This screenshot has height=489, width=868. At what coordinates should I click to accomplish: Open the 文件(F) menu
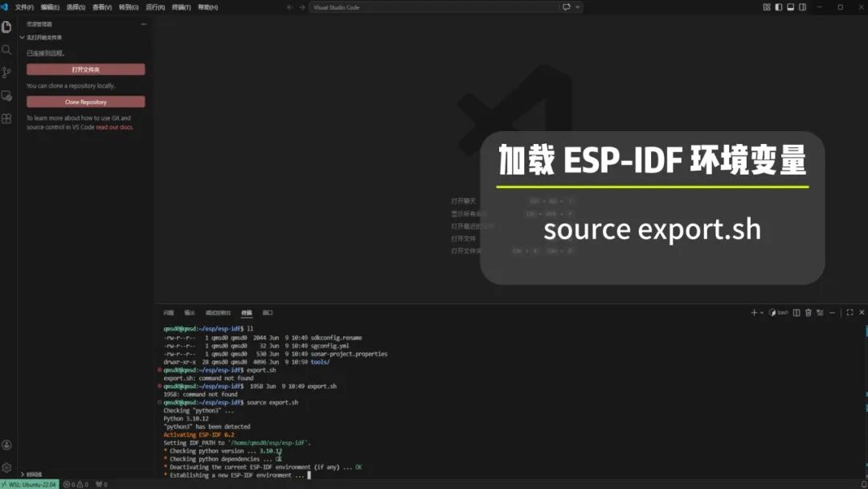[x=24, y=7]
